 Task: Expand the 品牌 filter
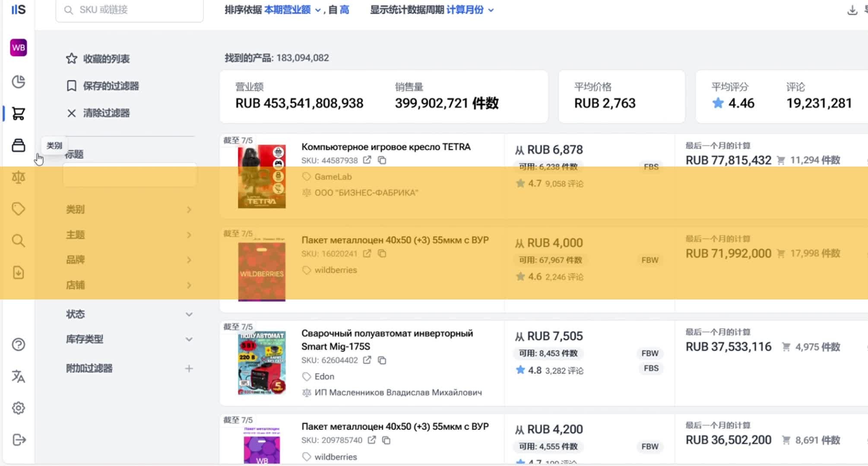pos(129,260)
